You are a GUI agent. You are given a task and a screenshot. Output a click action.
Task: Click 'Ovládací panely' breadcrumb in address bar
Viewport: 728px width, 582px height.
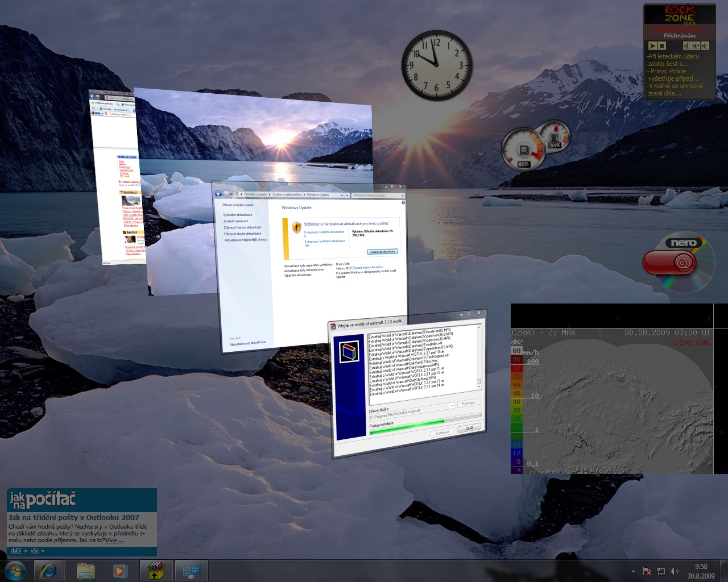point(255,194)
